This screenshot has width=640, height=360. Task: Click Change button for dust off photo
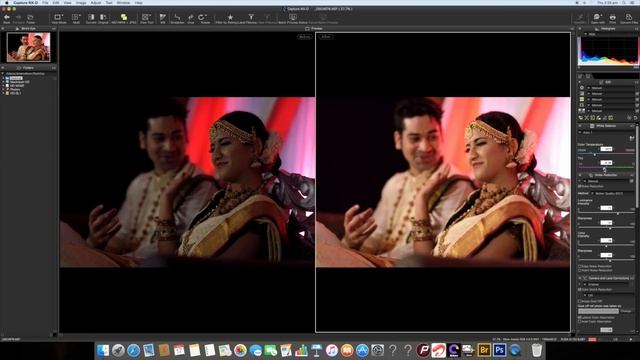click(x=626, y=311)
